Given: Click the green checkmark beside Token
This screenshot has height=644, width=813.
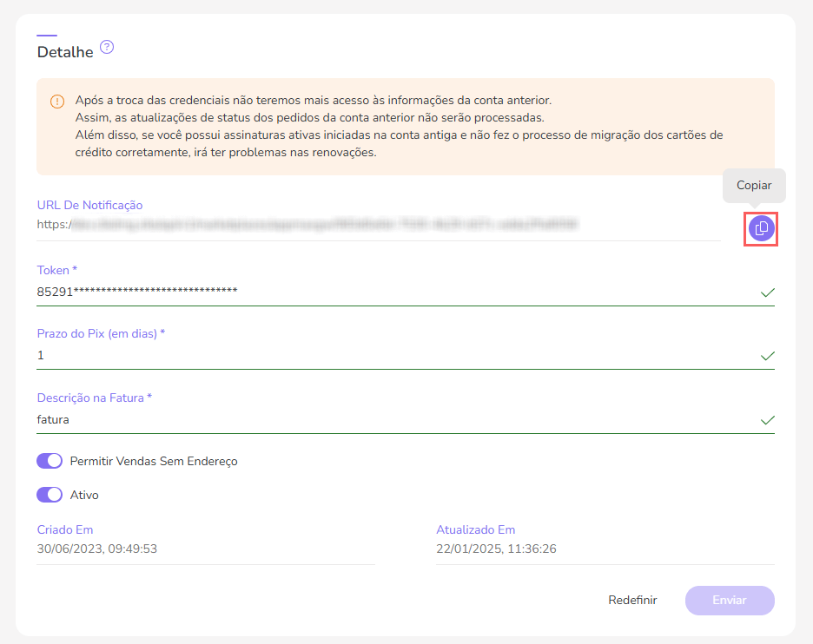Looking at the screenshot, I should (x=767, y=293).
